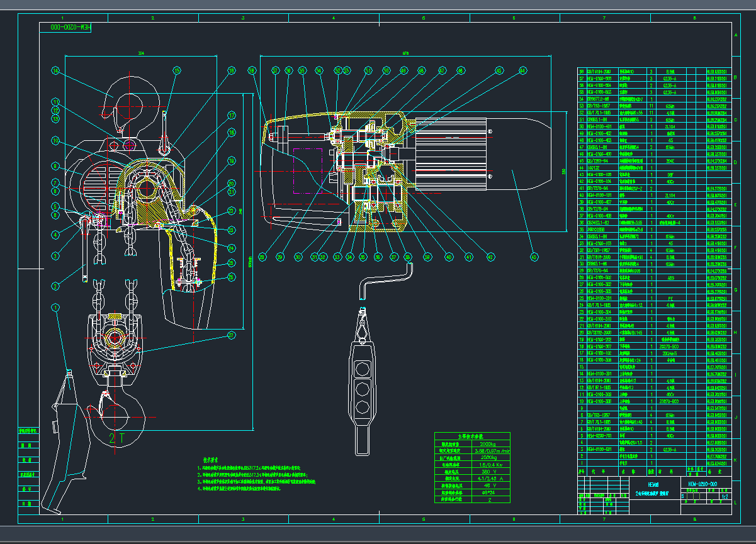
Task: Click part balloon number 10
Action: (x=55, y=140)
